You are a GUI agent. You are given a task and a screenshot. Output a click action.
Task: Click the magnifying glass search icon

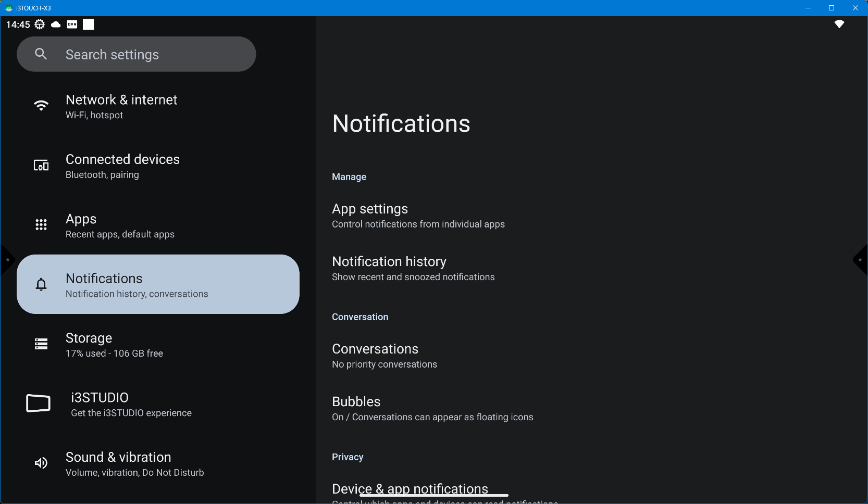click(41, 54)
